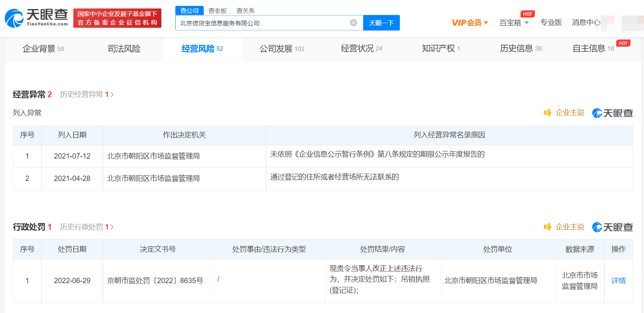This screenshot has height=313, width=644.
Task: Click 北京市朝阳区市场监督管理局 in the 2021-07-12 row
Action: [x=153, y=156]
